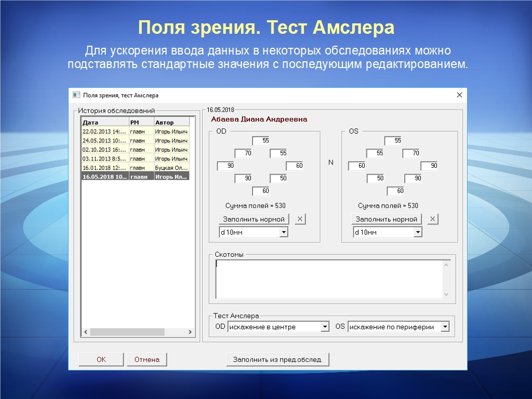Click OS Заполнить нормой button
The image size is (532, 399).
pos(387,219)
